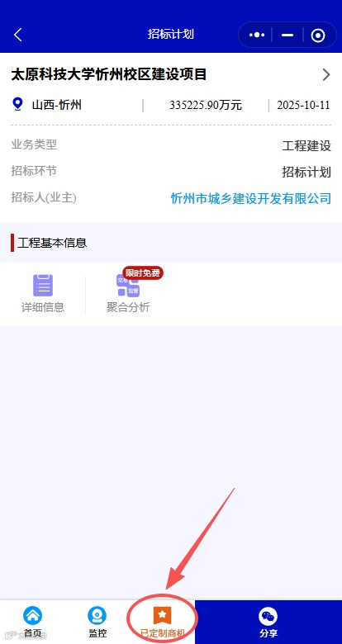The width and height of the screenshot is (342, 644).
Task: Tap the 2025-10-11 date
Action: pos(303,105)
